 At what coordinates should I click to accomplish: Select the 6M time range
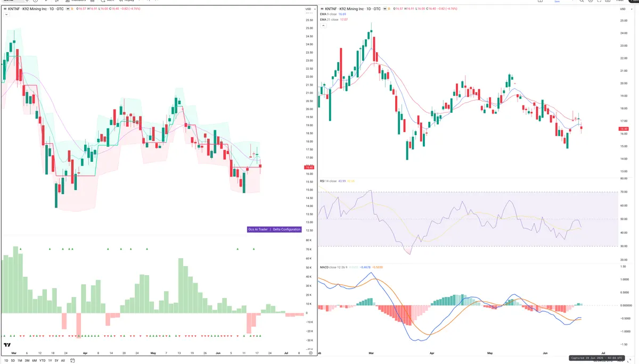pos(34,360)
